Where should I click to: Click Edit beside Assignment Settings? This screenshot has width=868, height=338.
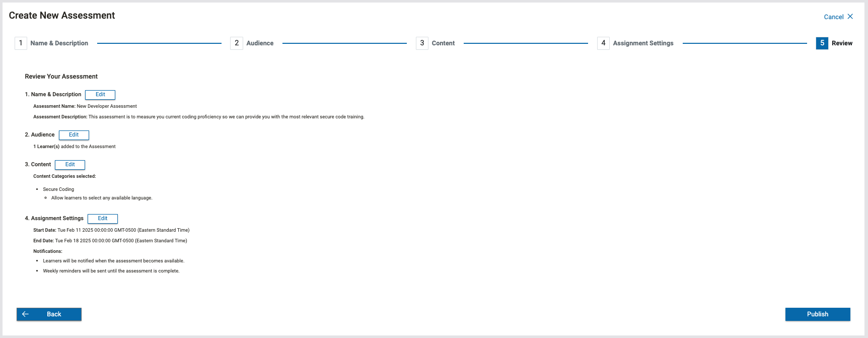[103, 219]
